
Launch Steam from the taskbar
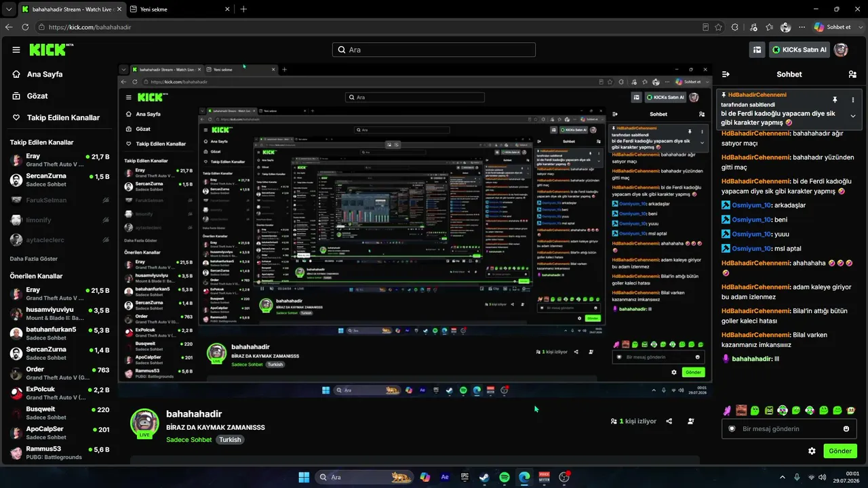coord(484,477)
